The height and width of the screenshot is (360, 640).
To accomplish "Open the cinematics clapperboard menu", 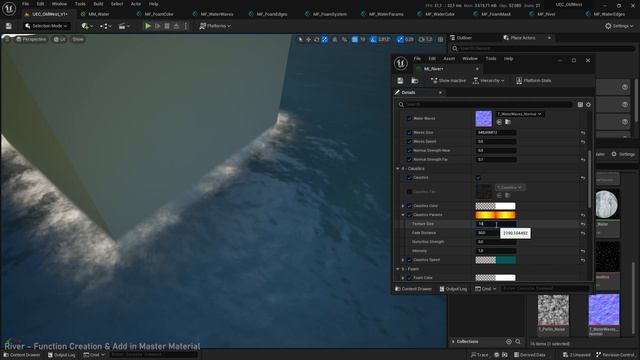I will 124,26.
